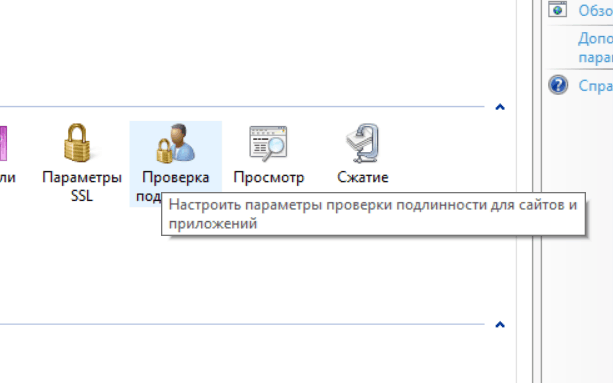Click the label ending in "ли" at left

click(7, 178)
